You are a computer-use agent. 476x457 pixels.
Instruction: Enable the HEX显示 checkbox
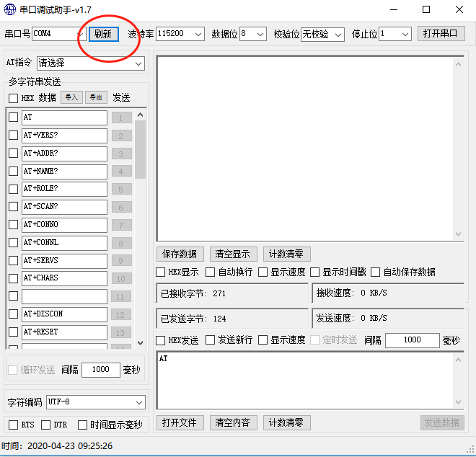click(x=161, y=272)
